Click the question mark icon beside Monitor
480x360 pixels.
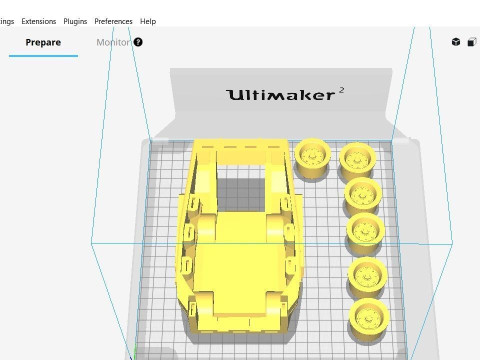tap(138, 42)
